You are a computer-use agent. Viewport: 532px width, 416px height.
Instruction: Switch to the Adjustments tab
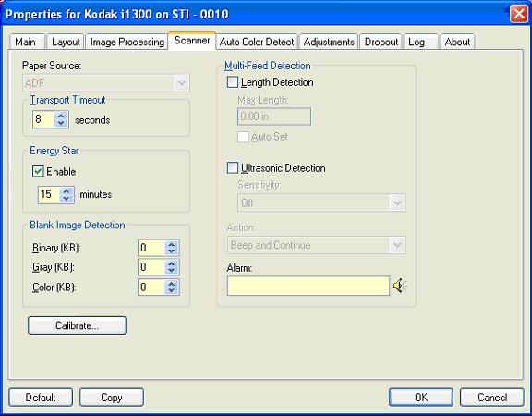tap(329, 43)
